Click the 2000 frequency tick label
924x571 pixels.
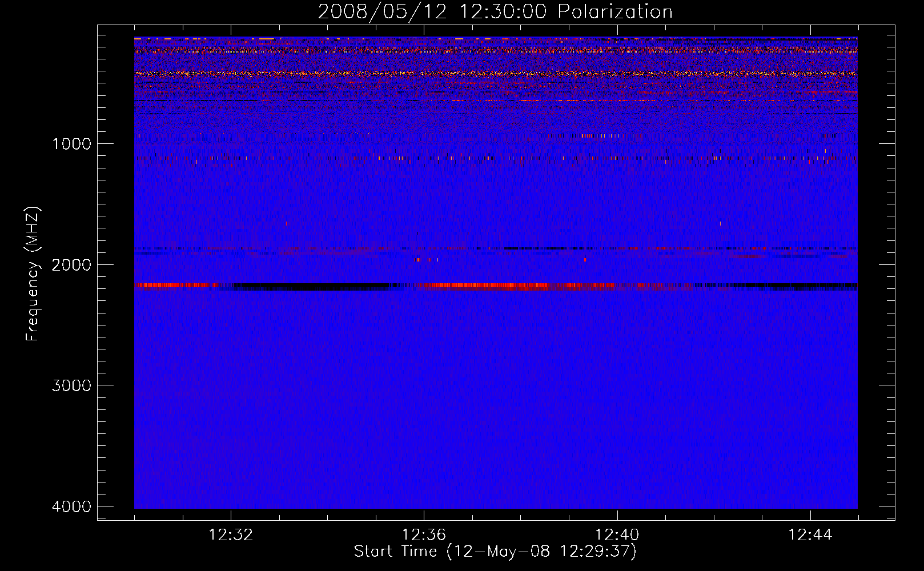[x=72, y=265]
